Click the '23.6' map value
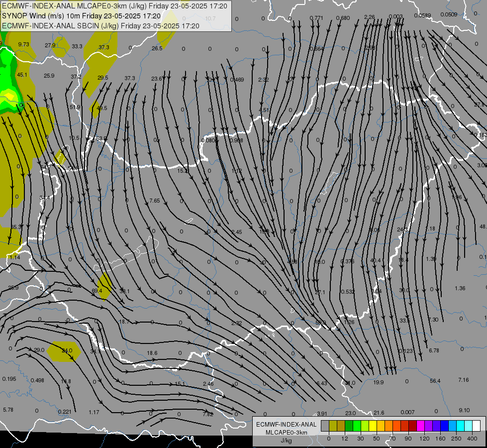487x448 pixels. point(157,79)
